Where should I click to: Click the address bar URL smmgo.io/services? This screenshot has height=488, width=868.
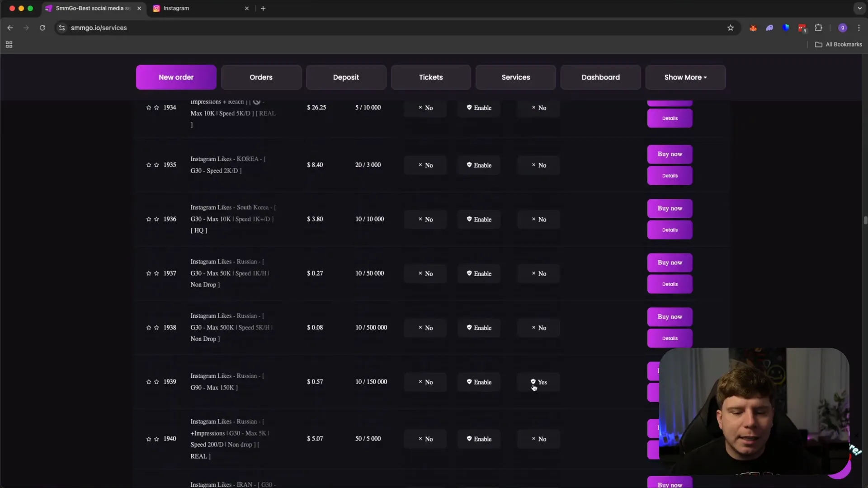[x=99, y=28]
